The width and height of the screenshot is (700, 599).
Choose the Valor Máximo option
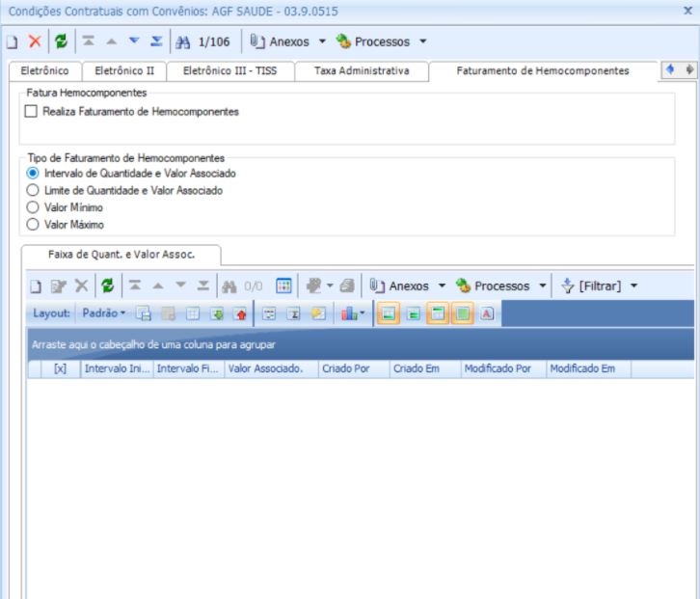[33, 224]
